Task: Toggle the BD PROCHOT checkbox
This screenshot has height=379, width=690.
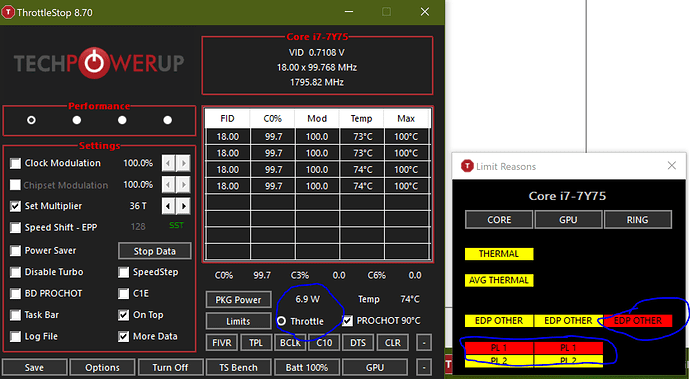Action: pyautogui.click(x=15, y=294)
